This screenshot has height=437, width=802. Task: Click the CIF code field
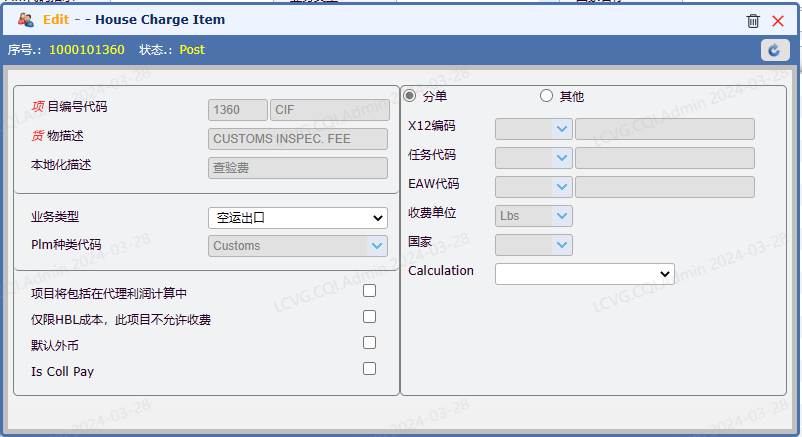[329, 110]
